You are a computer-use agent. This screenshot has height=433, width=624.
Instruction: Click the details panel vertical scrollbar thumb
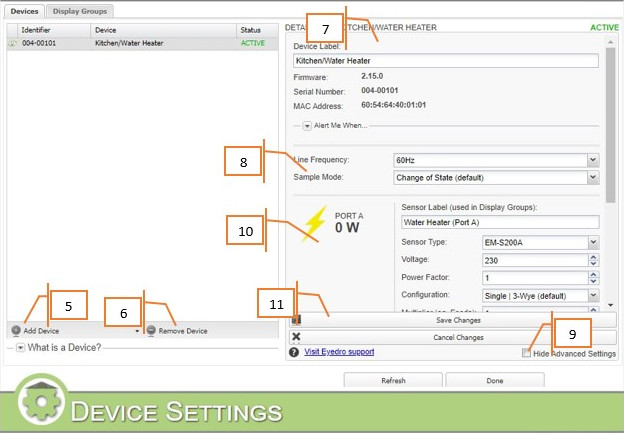tap(610, 125)
